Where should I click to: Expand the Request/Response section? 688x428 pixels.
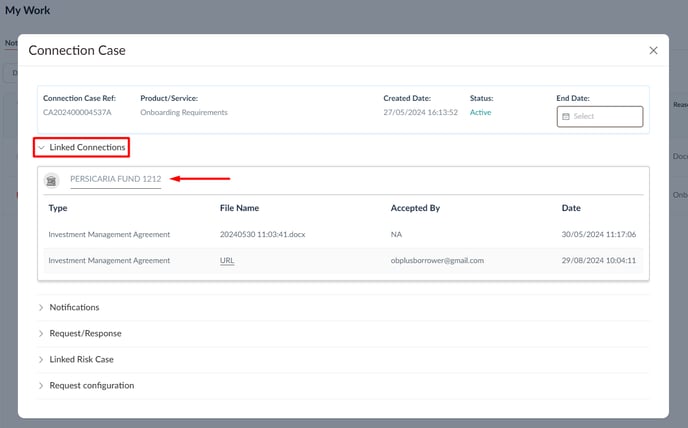[x=80, y=334]
